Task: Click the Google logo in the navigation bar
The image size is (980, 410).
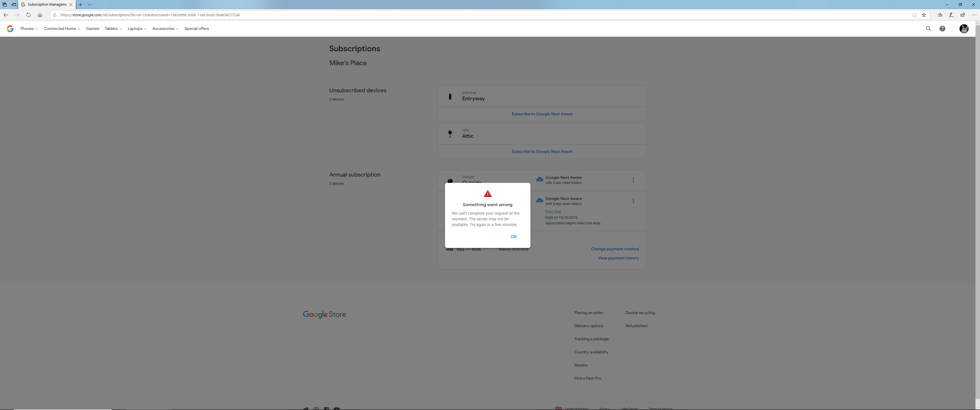Action: click(x=10, y=28)
